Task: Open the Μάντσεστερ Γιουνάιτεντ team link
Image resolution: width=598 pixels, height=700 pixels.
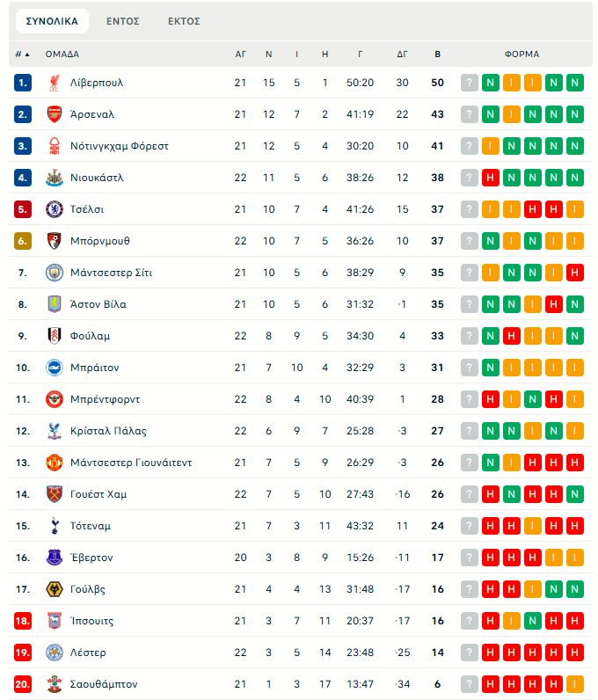Action: tap(131, 463)
